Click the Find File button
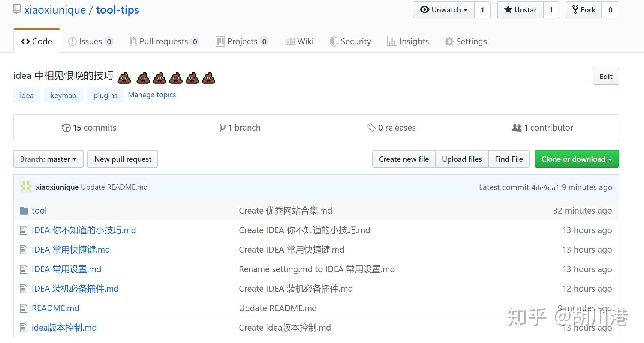This screenshot has width=644, height=343. [x=509, y=159]
